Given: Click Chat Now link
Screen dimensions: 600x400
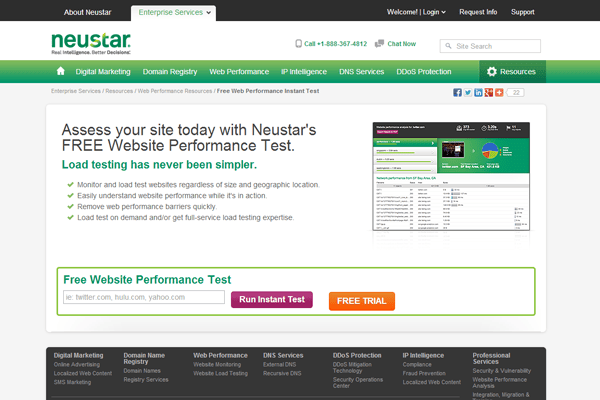Looking at the screenshot, I should tap(402, 44).
